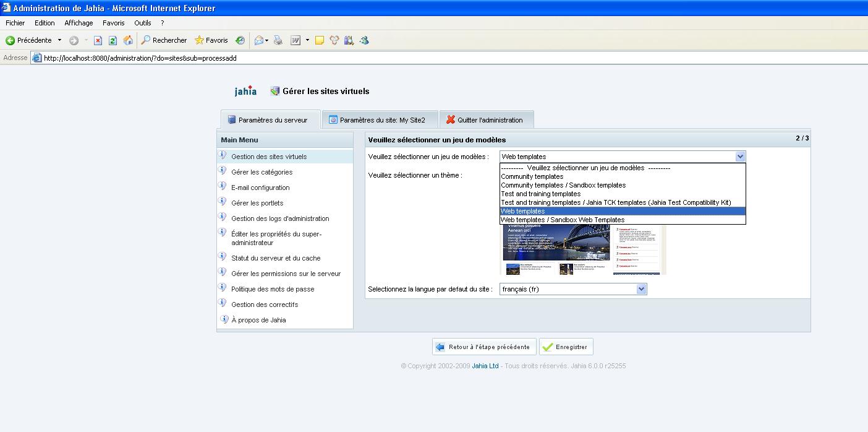Select the placeholder 'Veuillez sélectionner un jeu de modèles' option
Screen dimensions: 868x432
623,168
